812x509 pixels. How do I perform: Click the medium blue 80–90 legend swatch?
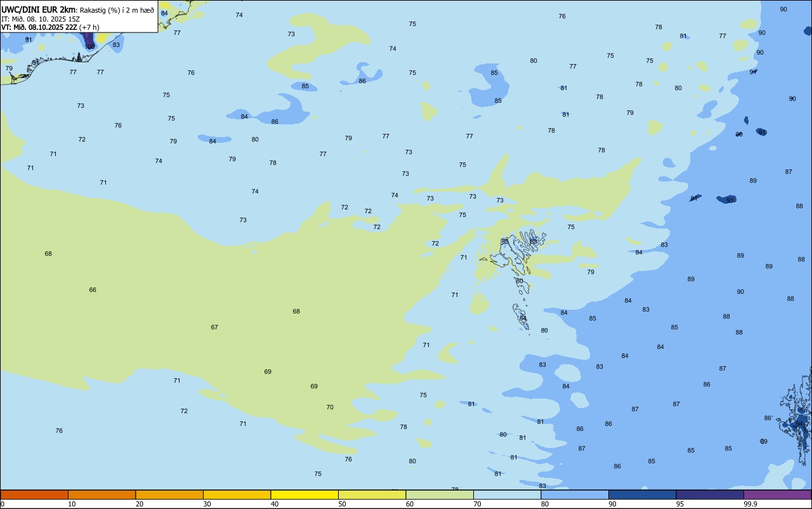[575, 494]
